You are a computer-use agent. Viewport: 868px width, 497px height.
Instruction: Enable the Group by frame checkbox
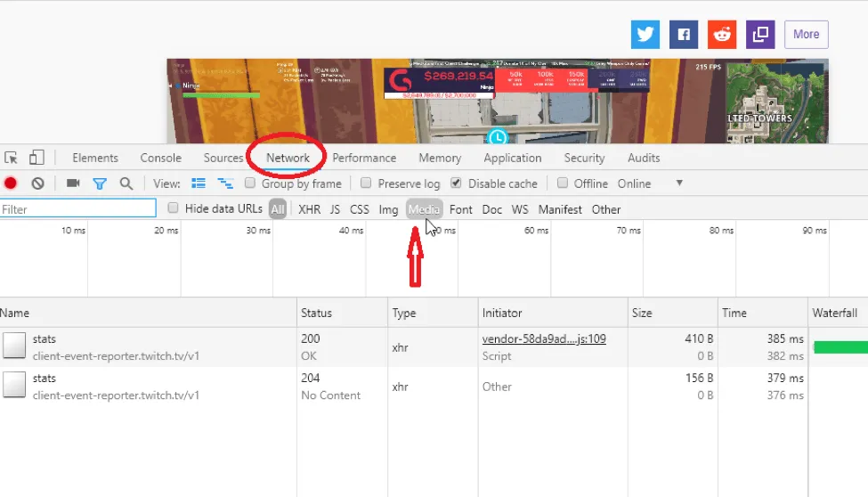pos(250,183)
